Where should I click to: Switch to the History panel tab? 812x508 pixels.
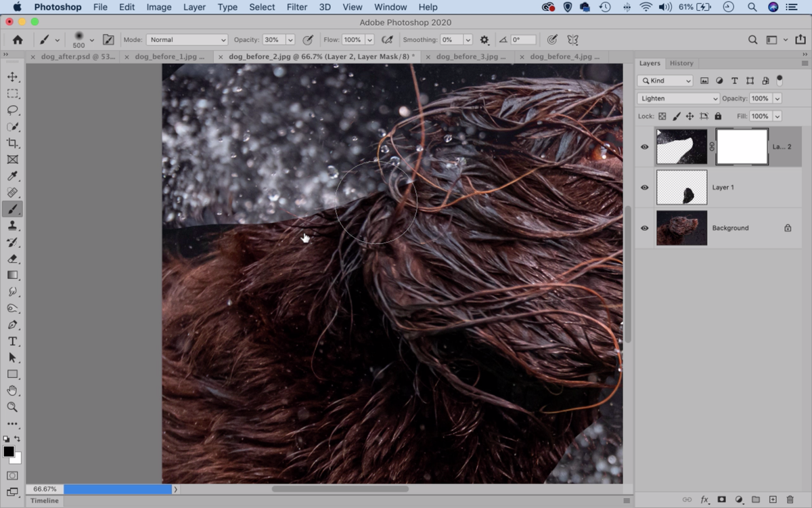[x=681, y=63]
